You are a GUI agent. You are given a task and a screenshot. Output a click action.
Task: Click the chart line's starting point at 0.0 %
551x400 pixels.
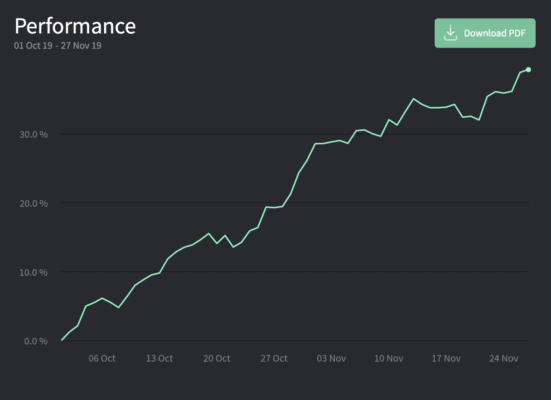click(x=62, y=340)
